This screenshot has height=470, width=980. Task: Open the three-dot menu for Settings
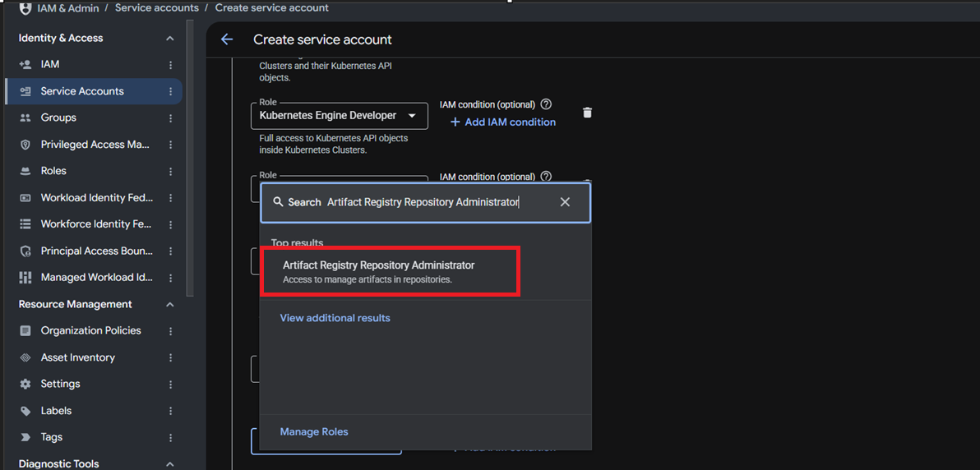point(171,384)
